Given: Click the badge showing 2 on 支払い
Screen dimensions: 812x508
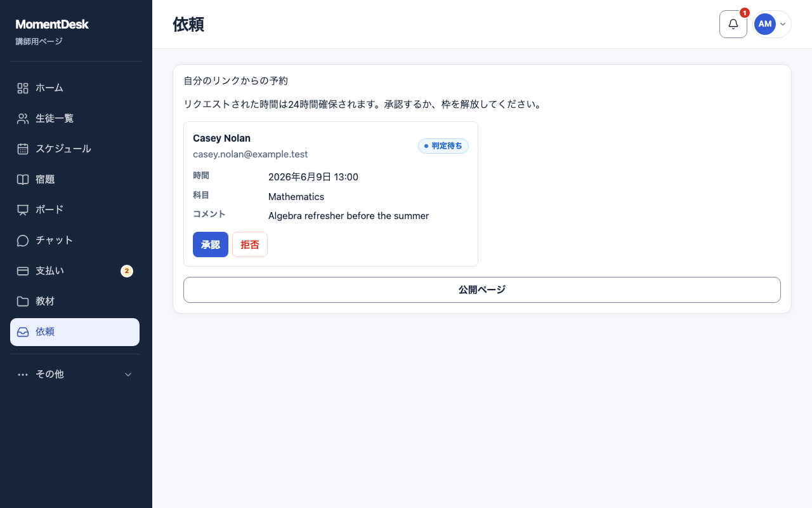Looking at the screenshot, I should click(127, 271).
